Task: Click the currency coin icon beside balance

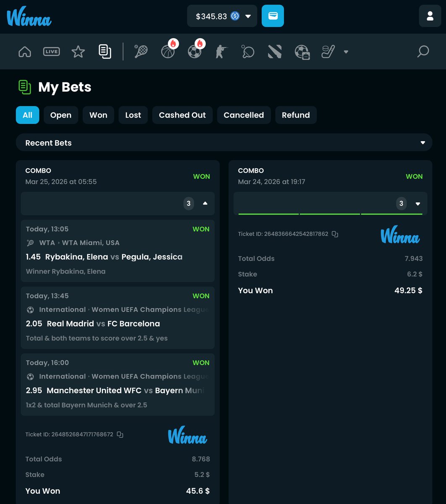Action: pyautogui.click(x=235, y=16)
